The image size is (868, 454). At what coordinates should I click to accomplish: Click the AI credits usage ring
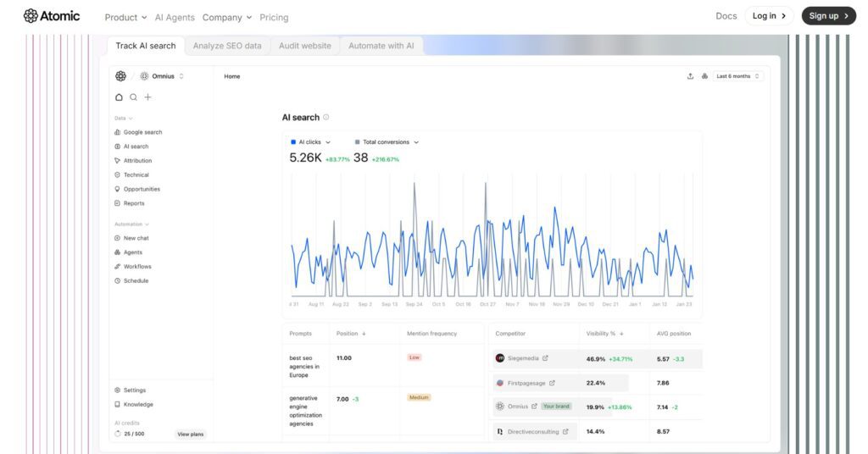(117, 434)
